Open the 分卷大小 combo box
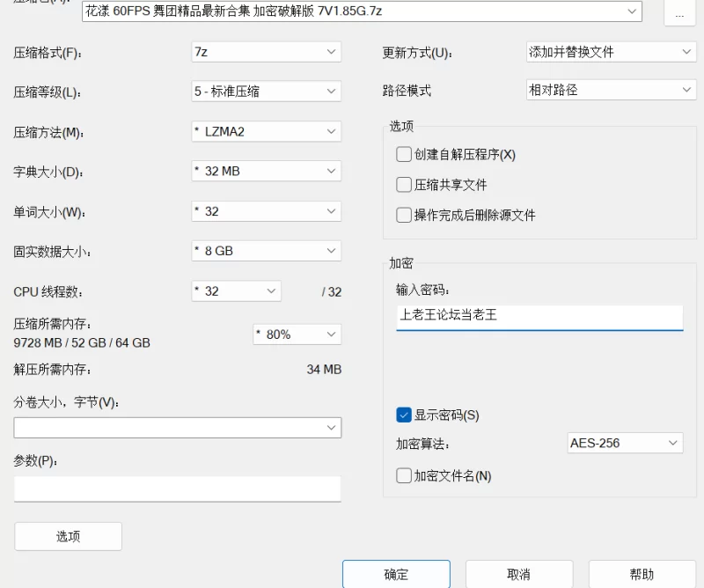Screen dimensions: 704x588 tap(178, 428)
